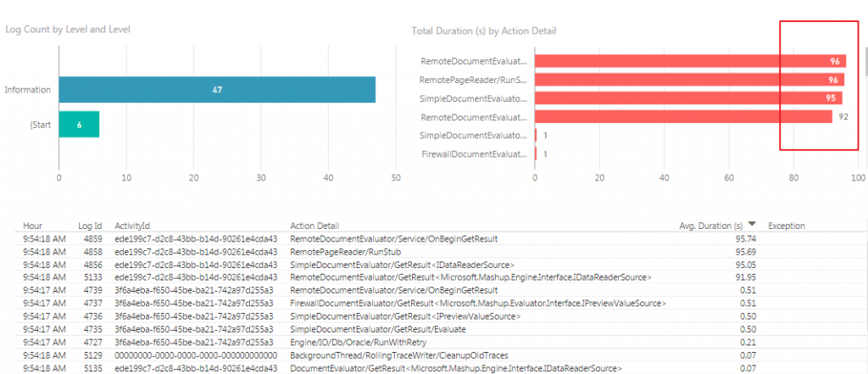The height and width of the screenshot is (374, 868).
Task: Click the {Start axis label
Action: 41,125
